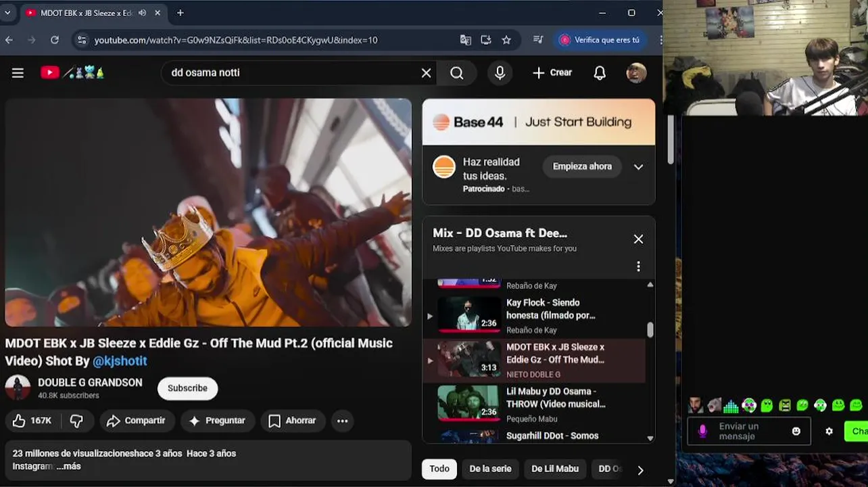
Task: Click the video player area
Action: 208,212
